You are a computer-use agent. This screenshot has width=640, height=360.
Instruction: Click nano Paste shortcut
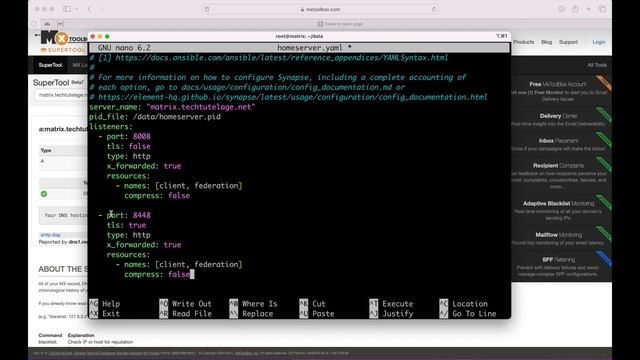(x=317, y=313)
